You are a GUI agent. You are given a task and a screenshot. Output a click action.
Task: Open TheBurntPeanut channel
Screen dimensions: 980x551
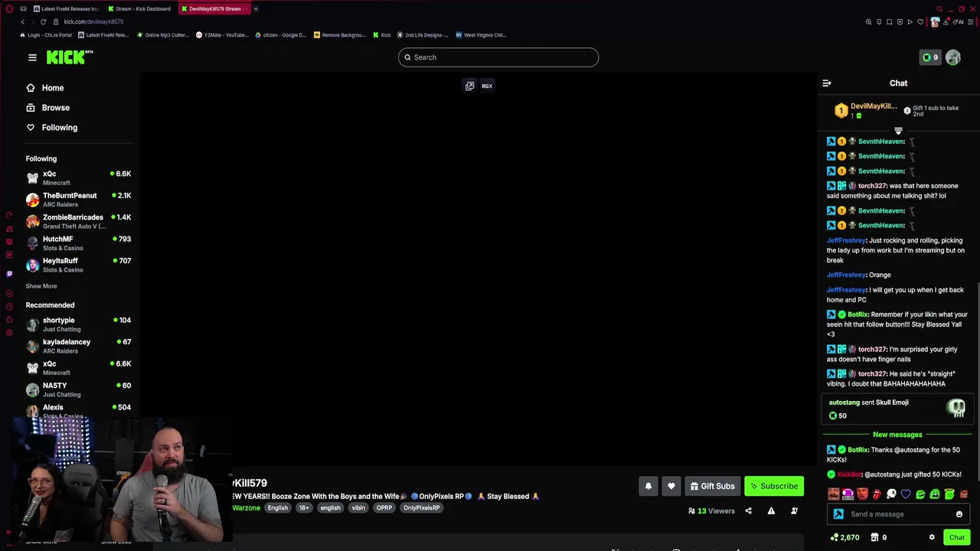(78, 200)
